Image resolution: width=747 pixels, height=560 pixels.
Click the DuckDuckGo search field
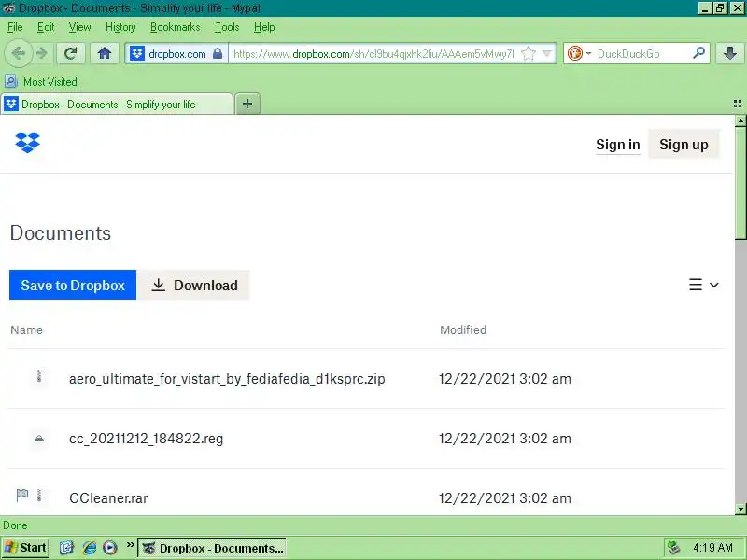[642, 54]
